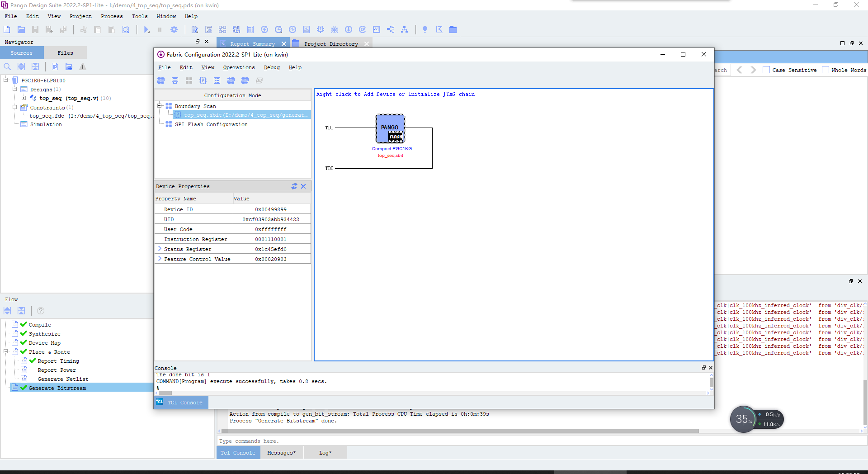The width and height of the screenshot is (868, 474).
Task: Click the PANGO device chip in JTAG chain
Action: pos(390,128)
